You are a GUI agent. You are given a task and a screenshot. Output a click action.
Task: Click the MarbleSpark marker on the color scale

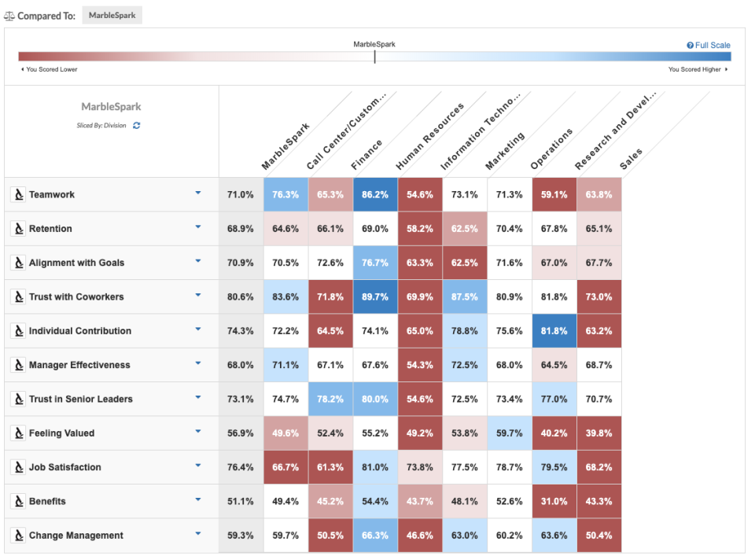pos(374,56)
